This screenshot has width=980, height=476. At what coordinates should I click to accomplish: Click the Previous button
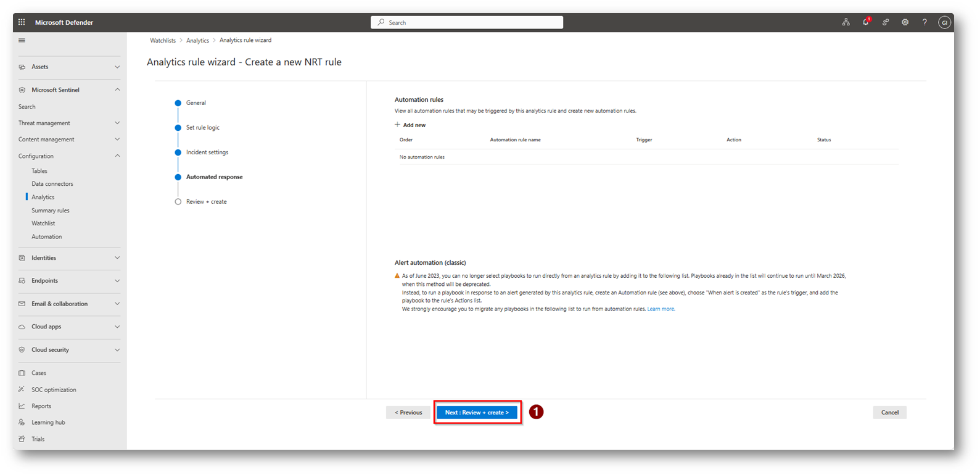(x=408, y=412)
